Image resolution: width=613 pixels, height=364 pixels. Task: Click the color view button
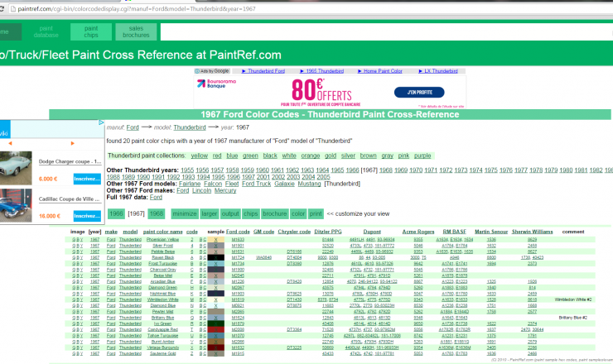click(x=298, y=213)
